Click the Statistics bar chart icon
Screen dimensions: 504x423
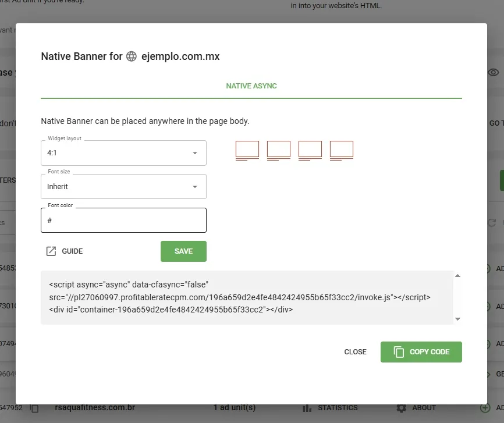[307, 408]
